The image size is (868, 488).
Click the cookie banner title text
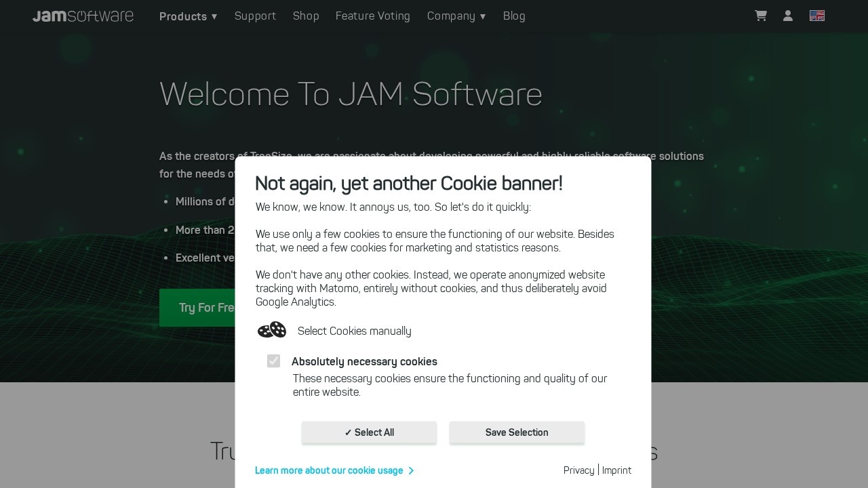click(x=409, y=184)
